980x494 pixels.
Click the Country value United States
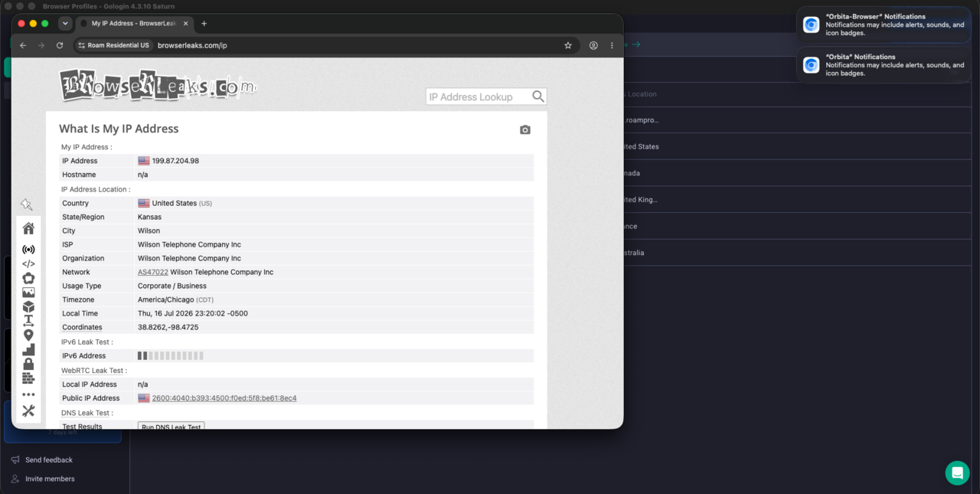pyautogui.click(x=175, y=203)
